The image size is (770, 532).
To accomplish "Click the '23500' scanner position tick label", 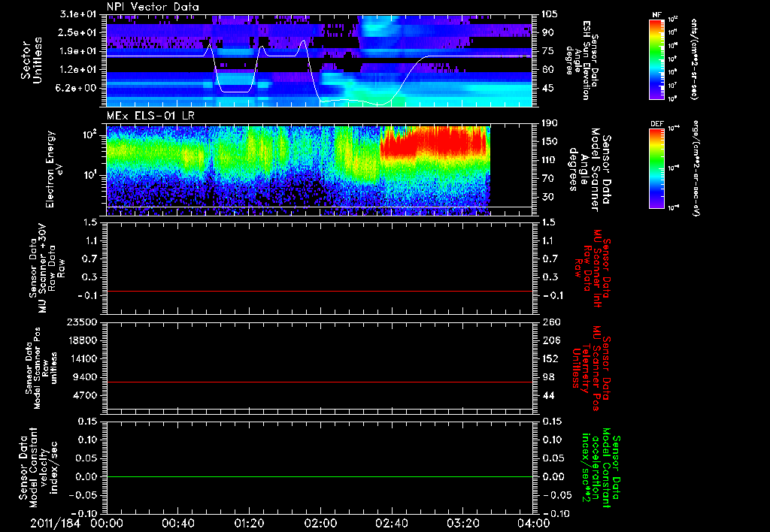I will (x=82, y=322).
